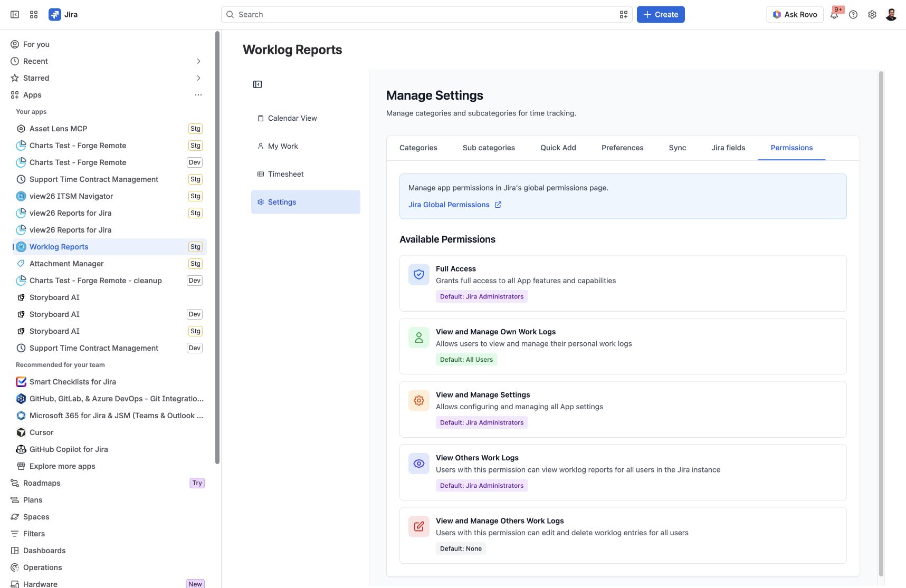Open the Apps more options ellipsis

coord(198,95)
